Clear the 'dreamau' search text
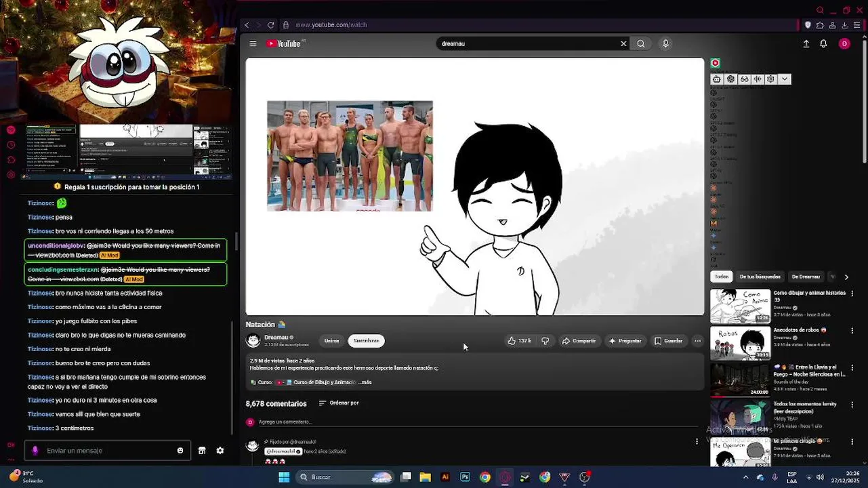 pos(623,43)
